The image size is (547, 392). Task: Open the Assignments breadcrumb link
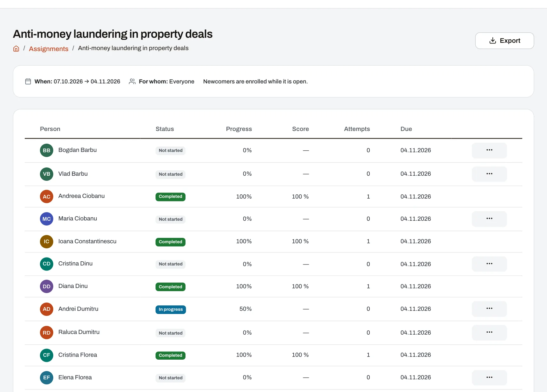(49, 49)
